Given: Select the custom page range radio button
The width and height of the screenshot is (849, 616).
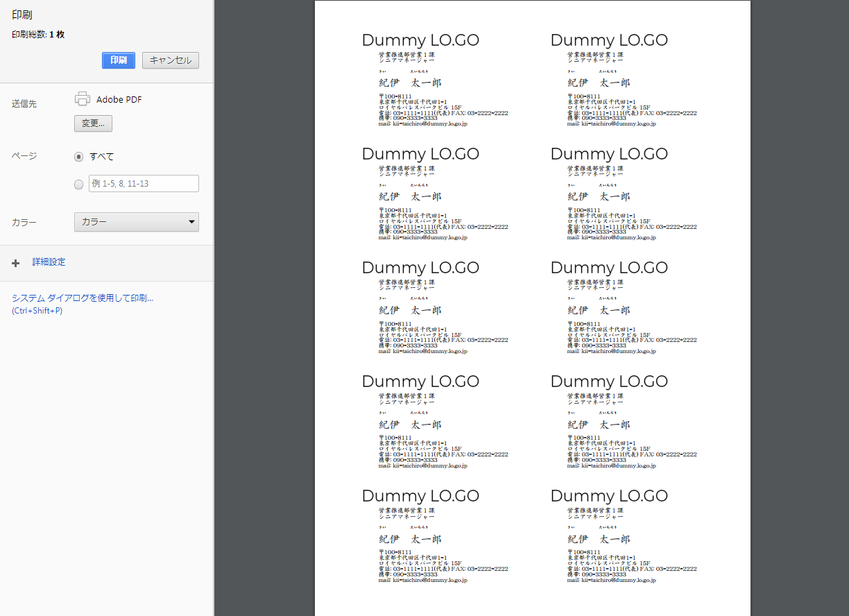Looking at the screenshot, I should pos(78,185).
